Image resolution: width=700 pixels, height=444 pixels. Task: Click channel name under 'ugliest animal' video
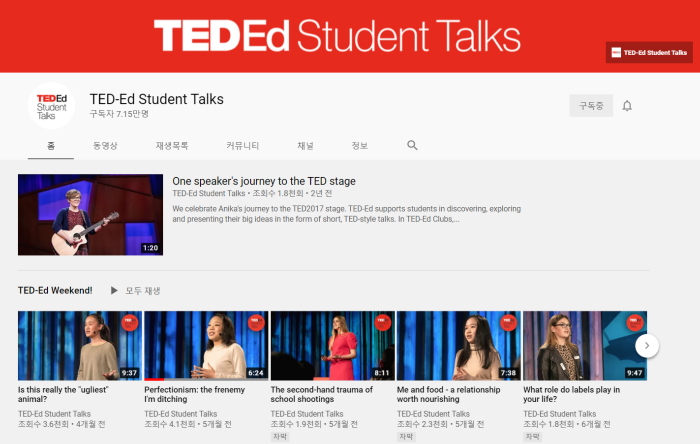[x=54, y=414]
